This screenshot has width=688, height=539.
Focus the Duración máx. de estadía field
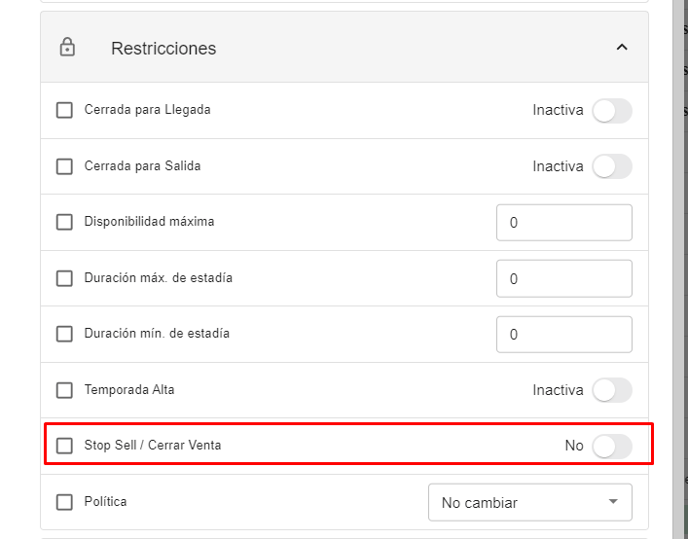564,278
